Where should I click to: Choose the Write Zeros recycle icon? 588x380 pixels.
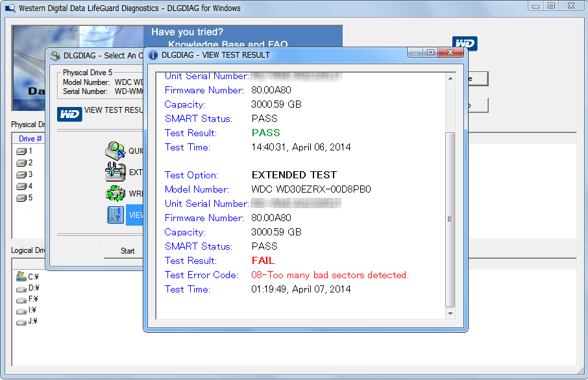[x=115, y=193]
